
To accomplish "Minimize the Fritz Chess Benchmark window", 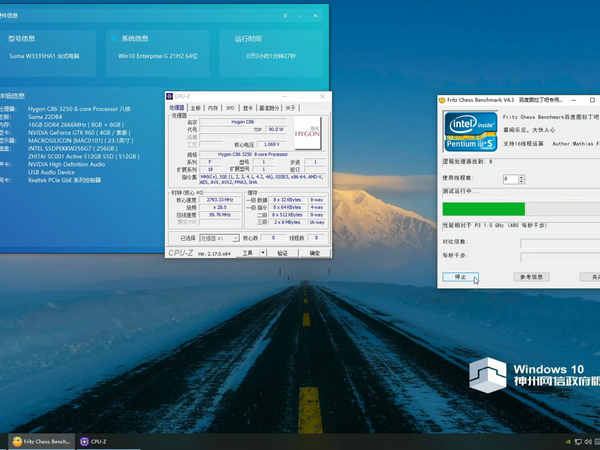I will click(574, 100).
